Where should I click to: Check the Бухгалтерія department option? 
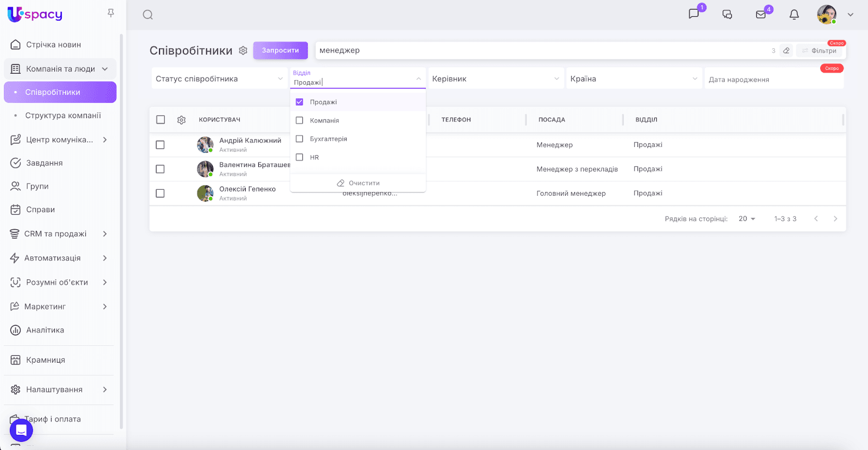pyautogui.click(x=299, y=139)
